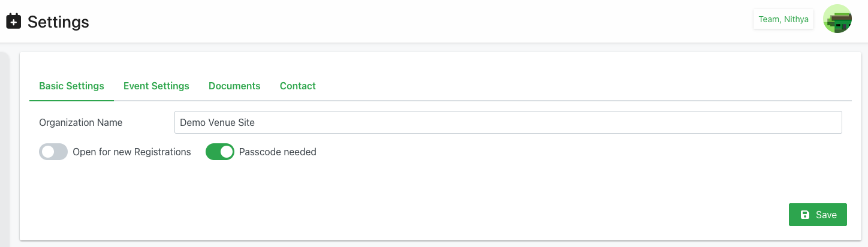
Task: Click the Open for new Registrations label
Action: [131, 152]
